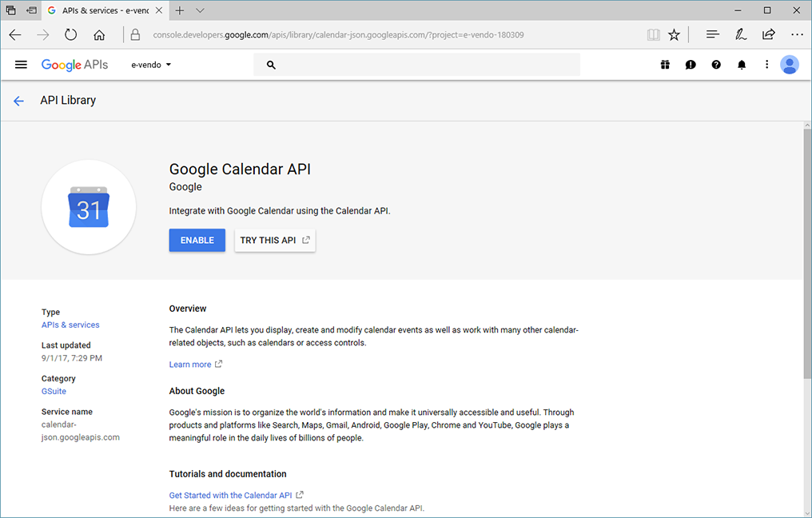Open the e-vendo project selector dropdown

tap(151, 65)
